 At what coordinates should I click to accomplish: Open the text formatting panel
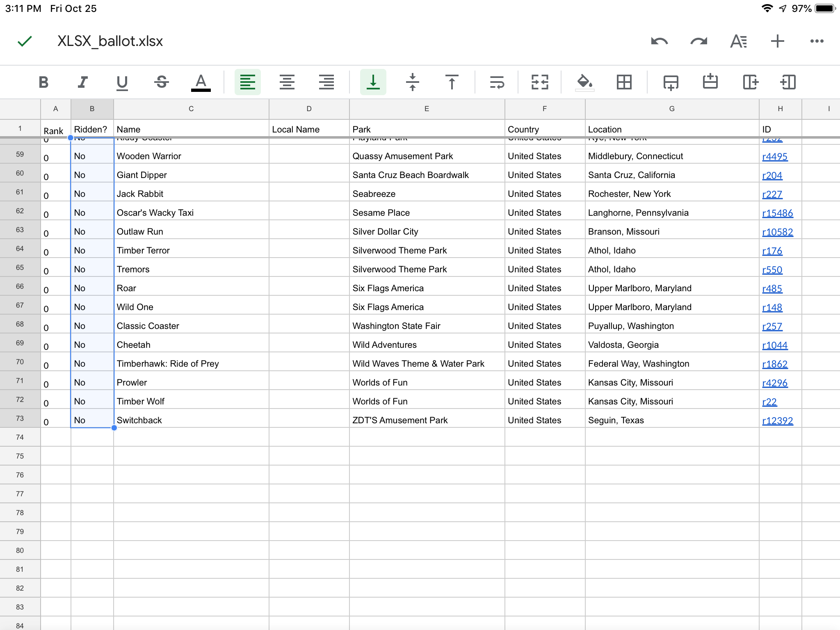tap(738, 41)
